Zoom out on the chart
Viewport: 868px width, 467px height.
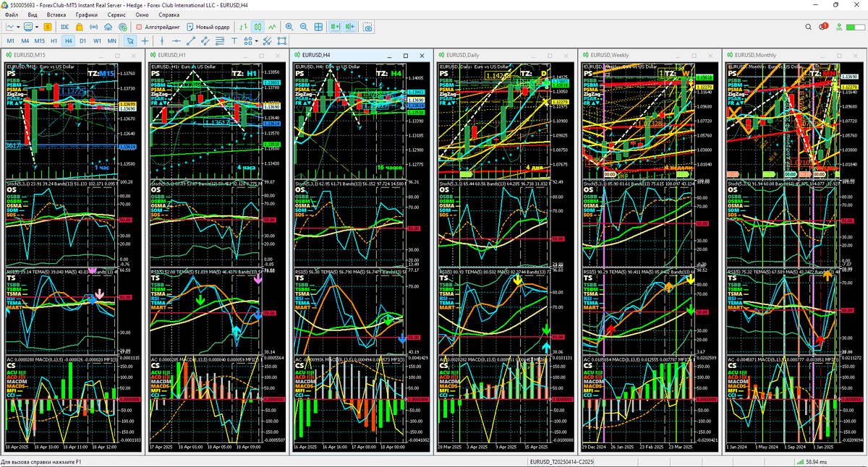pyautogui.click(x=304, y=27)
